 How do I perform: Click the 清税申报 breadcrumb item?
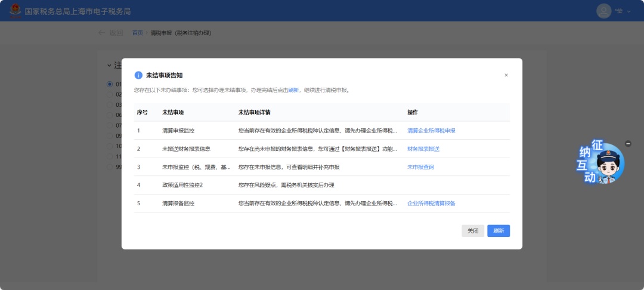pyautogui.click(x=181, y=33)
